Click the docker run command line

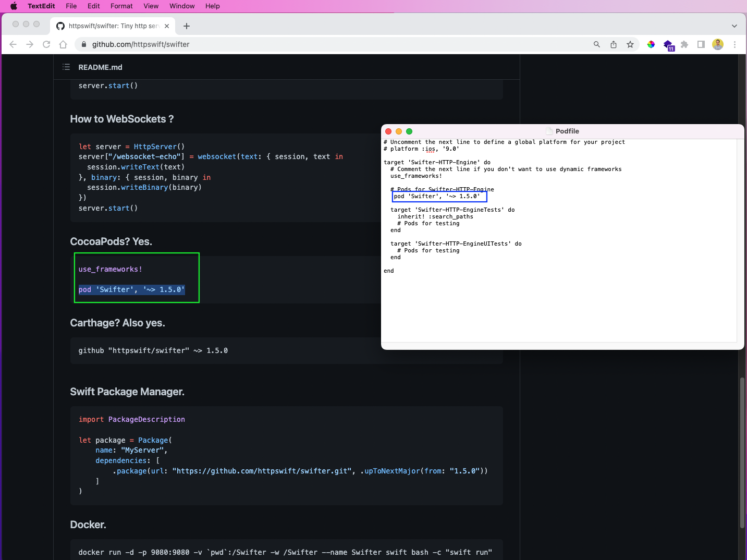pyautogui.click(x=285, y=552)
